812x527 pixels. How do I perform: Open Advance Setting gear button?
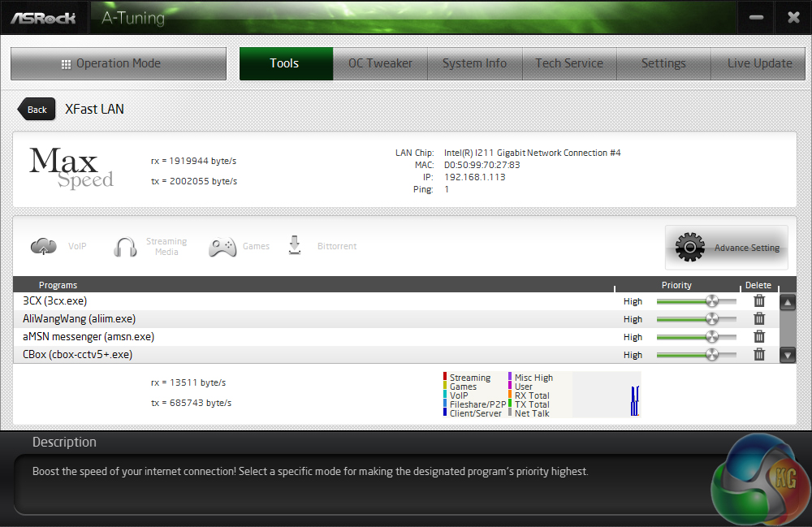[x=727, y=248]
